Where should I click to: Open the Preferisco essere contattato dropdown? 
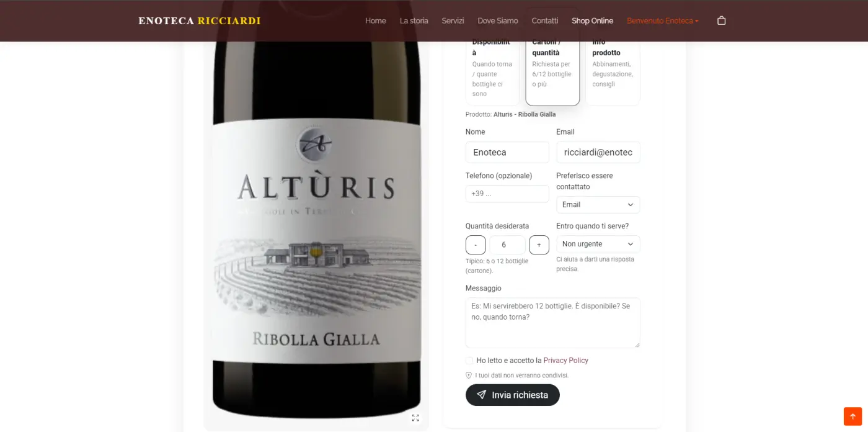[598, 205]
